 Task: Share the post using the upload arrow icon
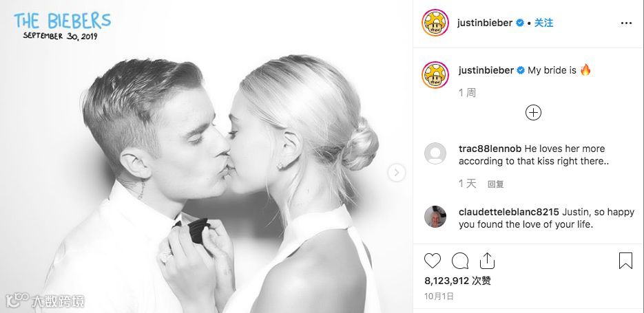(x=487, y=261)
